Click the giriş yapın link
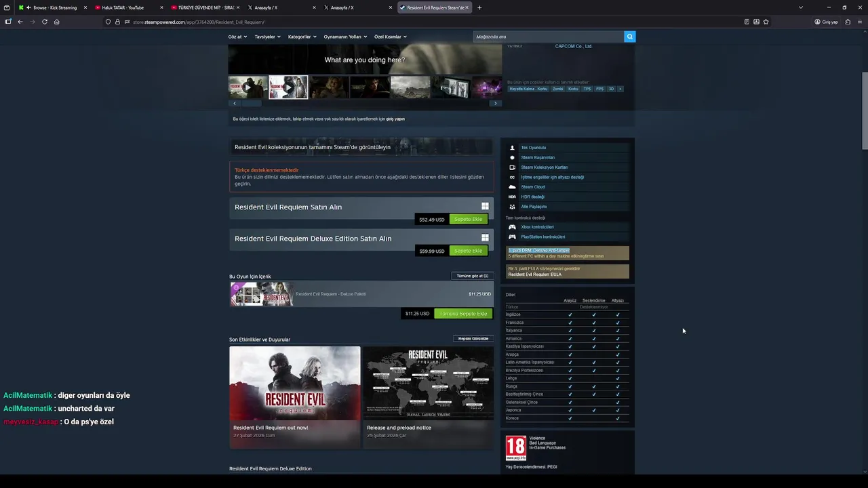 point(395,119)
